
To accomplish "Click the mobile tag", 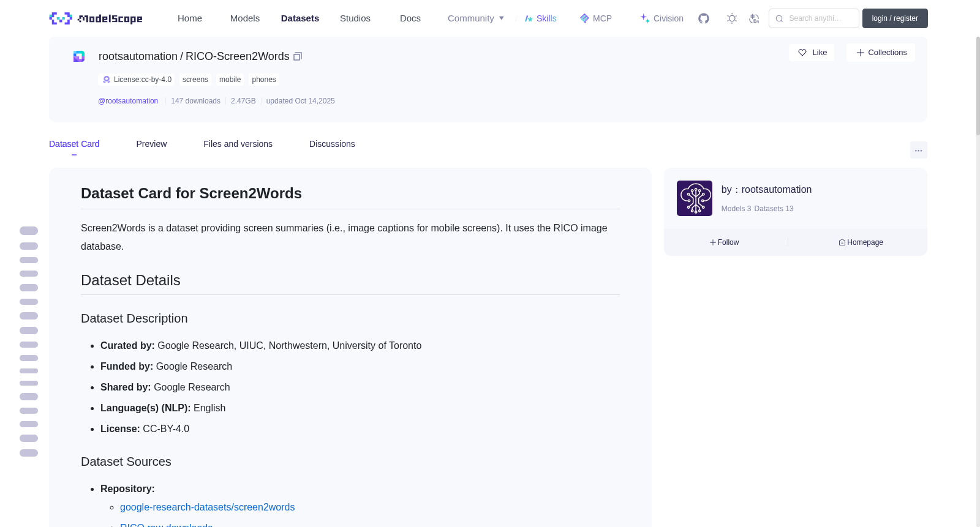I will [230, 80].
